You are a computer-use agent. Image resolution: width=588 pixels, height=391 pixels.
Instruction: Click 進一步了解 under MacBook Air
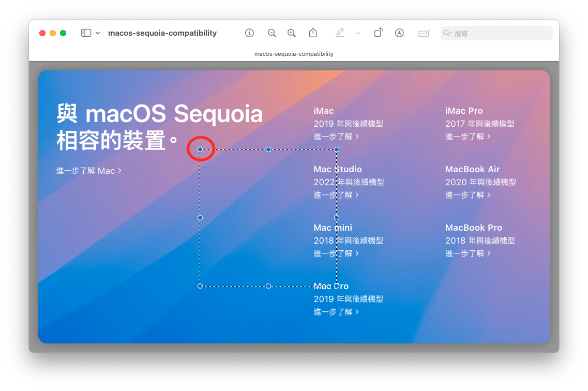[468, 195]
